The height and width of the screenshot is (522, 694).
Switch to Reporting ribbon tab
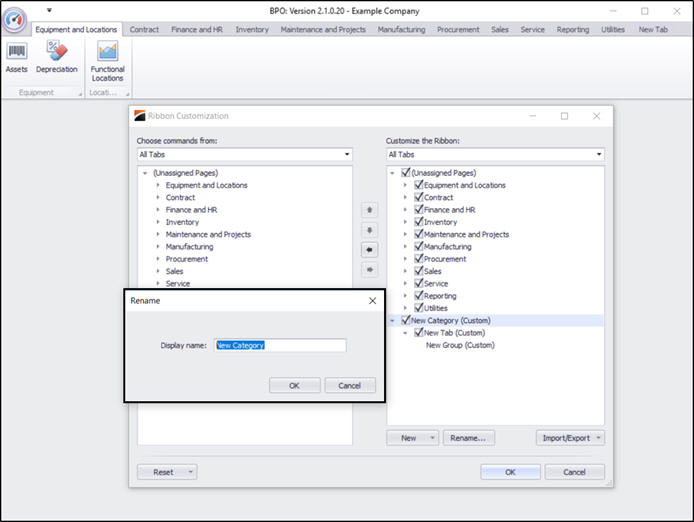pyautogui.click(x=573, y=30)
